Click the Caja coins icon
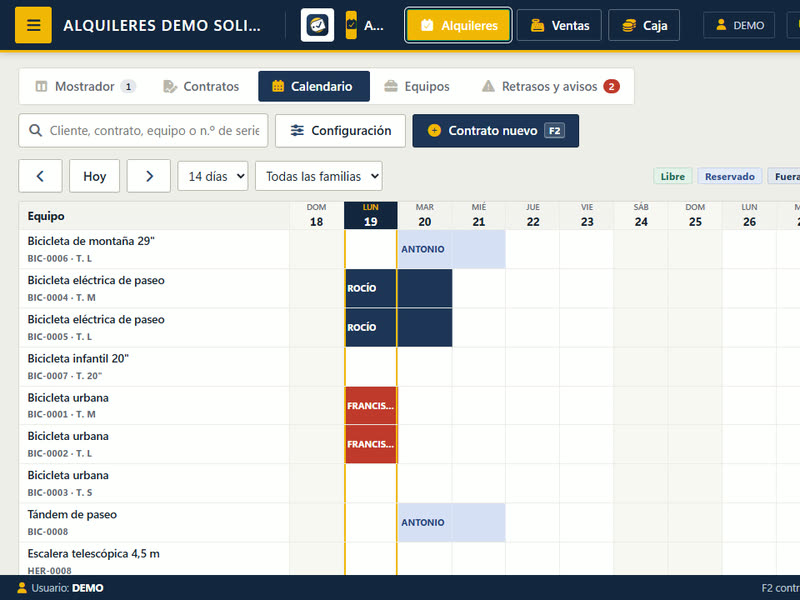This screenshot has width=800, height=600. pos(629,25)
